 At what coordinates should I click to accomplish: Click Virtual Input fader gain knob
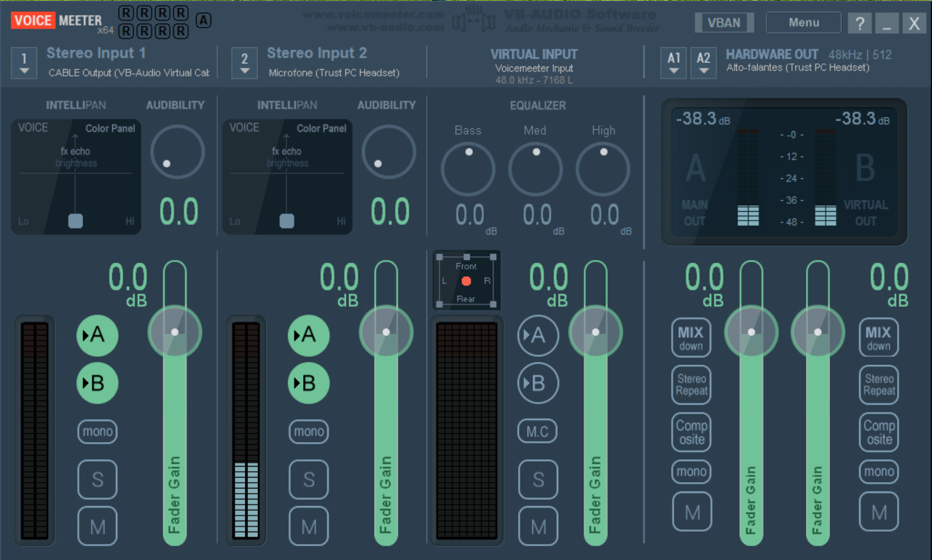pos(595,332)
